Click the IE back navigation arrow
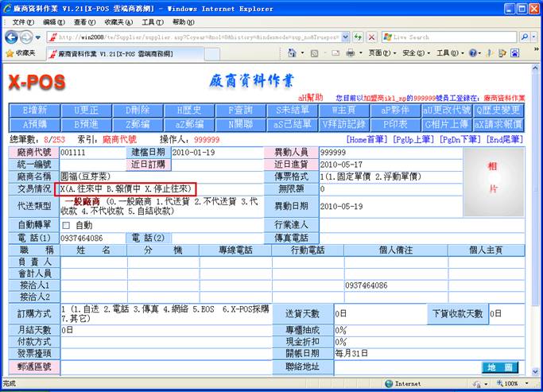 click(x=11, y=37)
